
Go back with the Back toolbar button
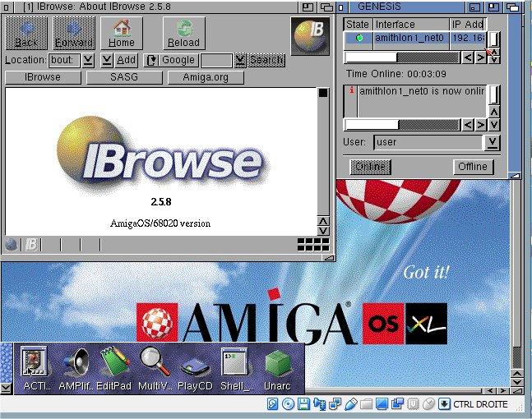point(26,33)
